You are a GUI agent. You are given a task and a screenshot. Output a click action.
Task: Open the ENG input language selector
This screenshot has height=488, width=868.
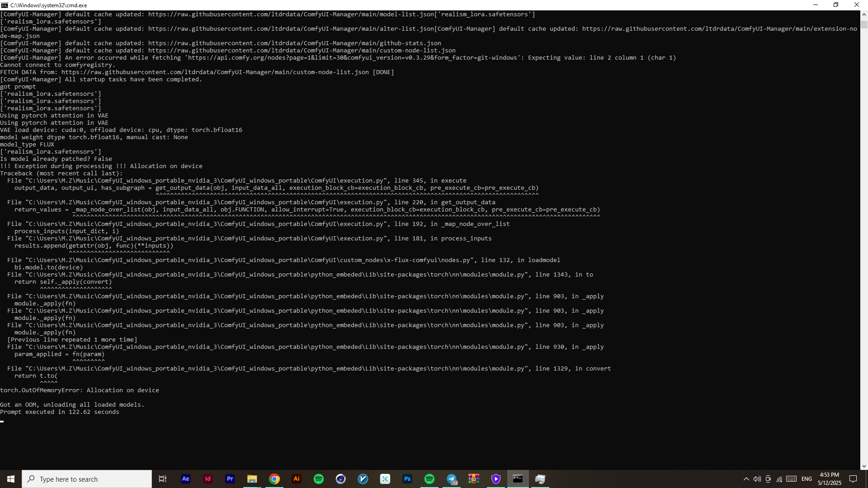click(807, 479)
